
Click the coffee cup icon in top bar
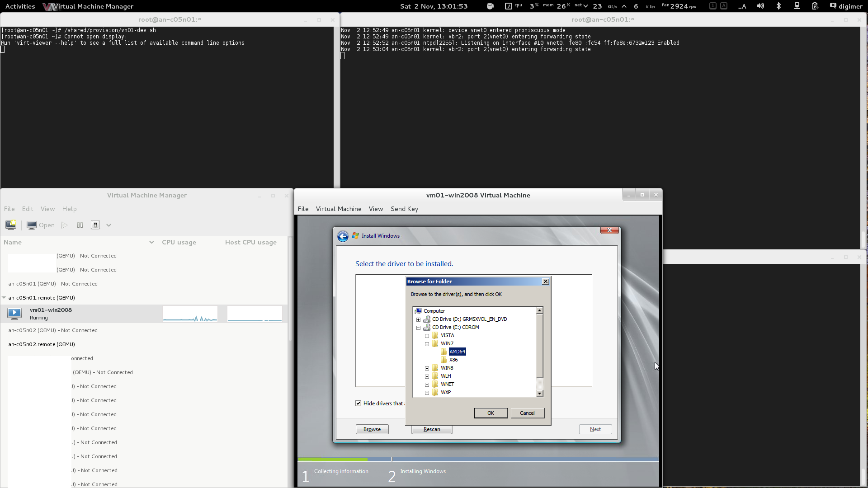point(491,6)
